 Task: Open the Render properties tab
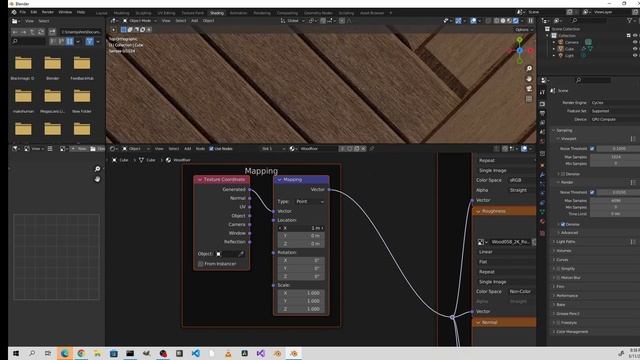542,104
